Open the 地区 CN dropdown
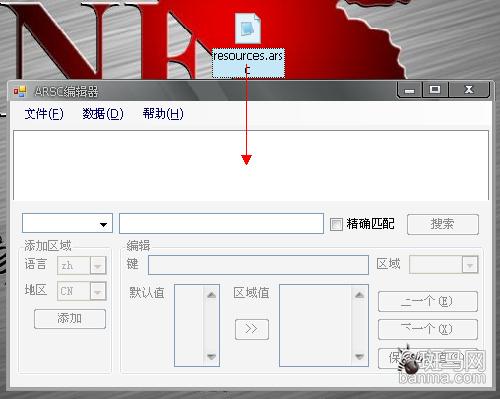The image size is (500, 399). point(82,291)
